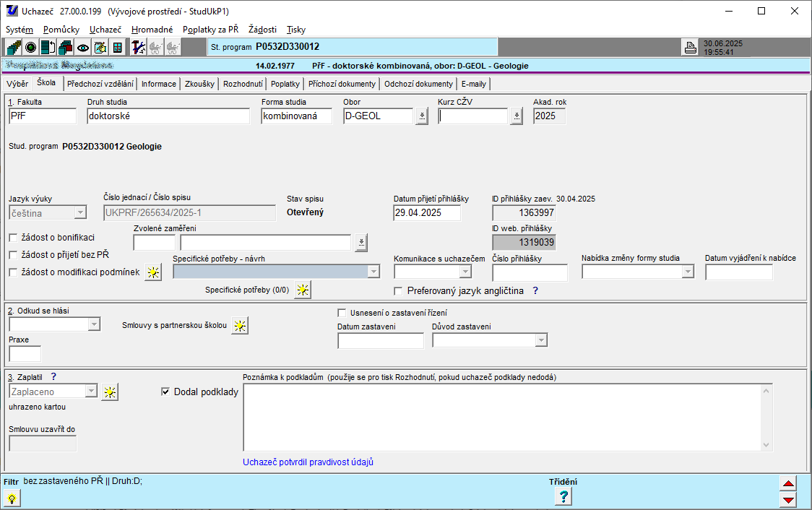Click the Uchazeč potvrdil pravdivost údajů link
The width and height of the screenshot is (812, 510).
pyautogui.click(x=308, y=462)
